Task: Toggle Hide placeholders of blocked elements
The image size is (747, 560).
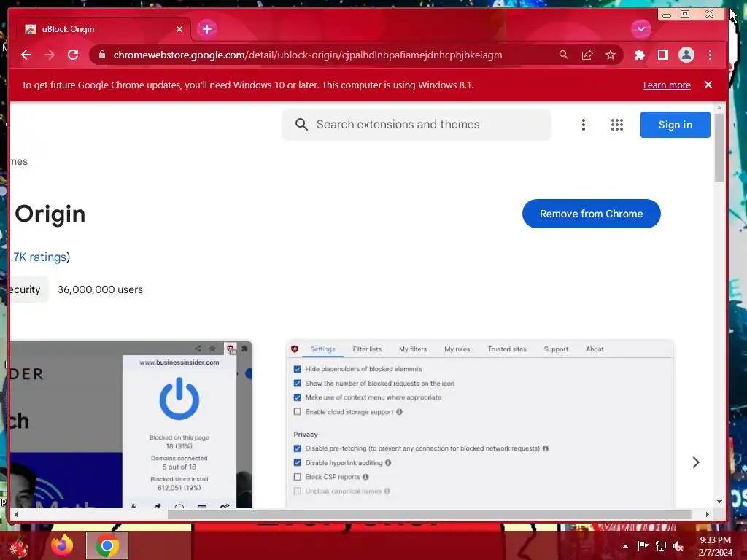Action: click(x=298, y=369)
